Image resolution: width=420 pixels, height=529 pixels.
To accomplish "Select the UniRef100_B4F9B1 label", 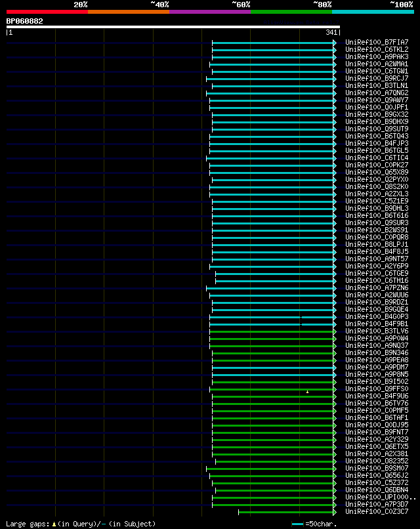I will (377, 324).
